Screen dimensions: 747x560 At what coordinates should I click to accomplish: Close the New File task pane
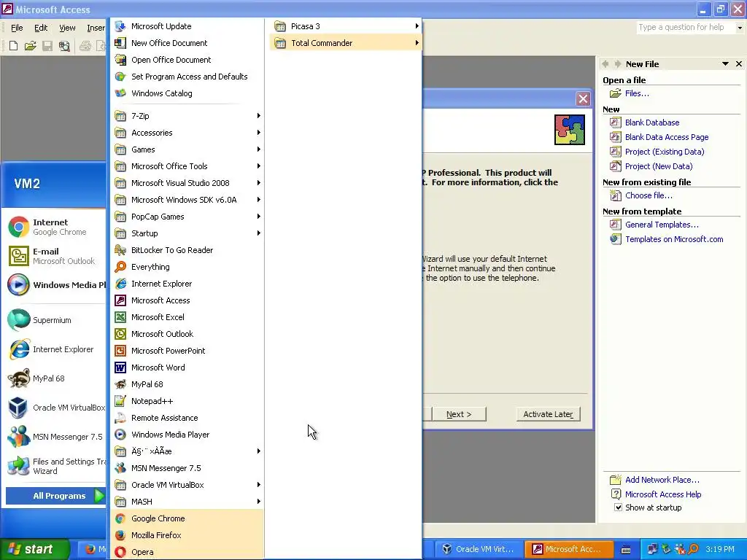[x=739, y=64]
